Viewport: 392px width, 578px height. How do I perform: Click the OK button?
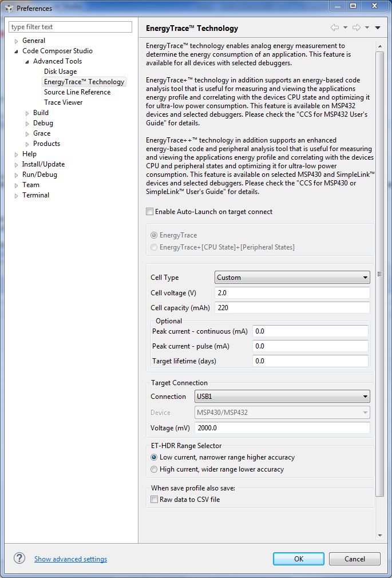pyautogui.click(x=299, y=559)
